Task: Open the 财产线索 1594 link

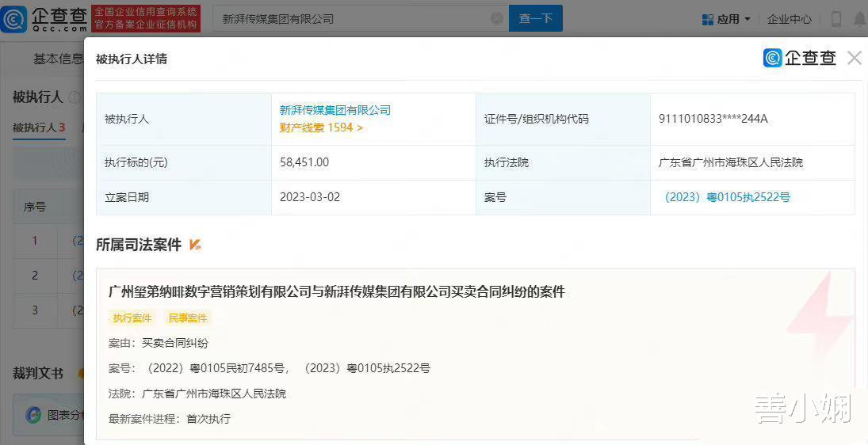Action: click(321, 127)
